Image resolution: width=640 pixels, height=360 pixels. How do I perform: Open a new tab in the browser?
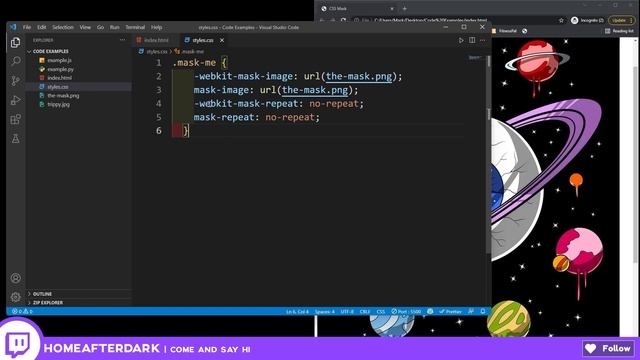(404, 8)
